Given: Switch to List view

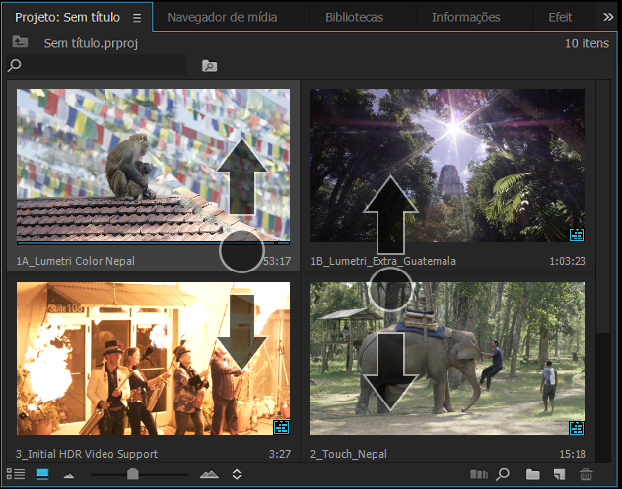Looking at the screenshot, I should (16, 474).
